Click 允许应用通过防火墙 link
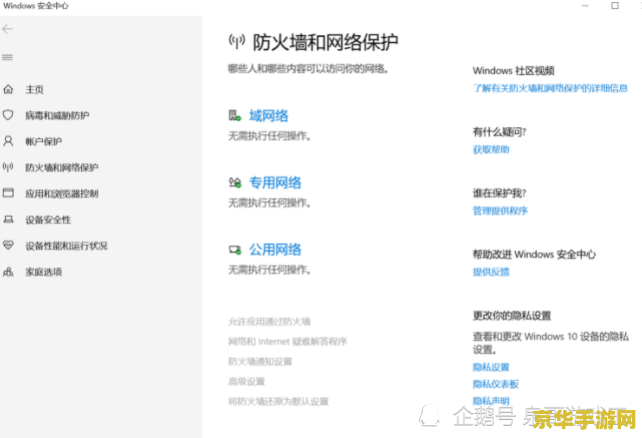Image resolution: width=642 pixels, height=438 pixels. click(x=269, y=321)
